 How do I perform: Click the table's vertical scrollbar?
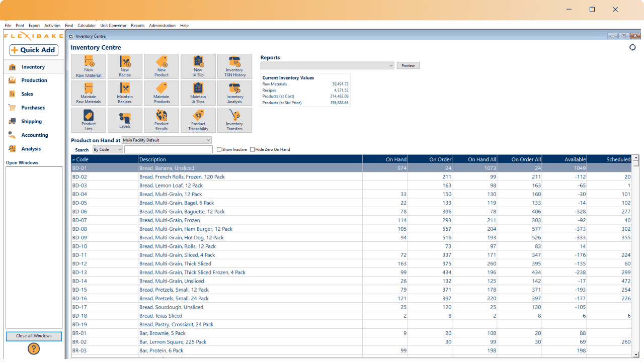(x=635, y=251)
